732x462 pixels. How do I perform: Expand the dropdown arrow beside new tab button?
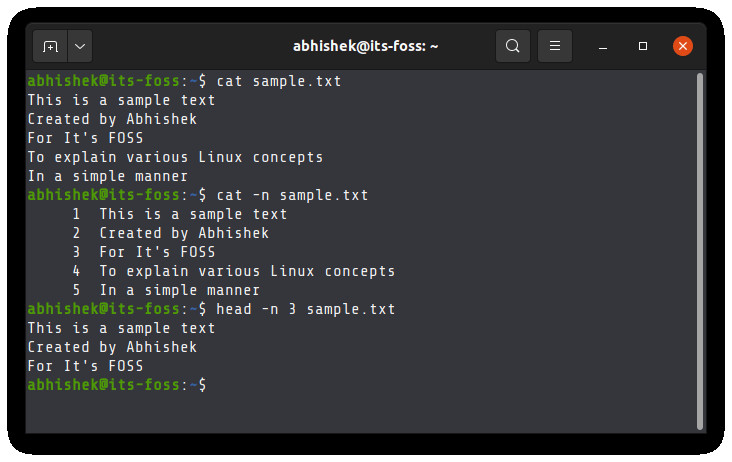[79, 46]
